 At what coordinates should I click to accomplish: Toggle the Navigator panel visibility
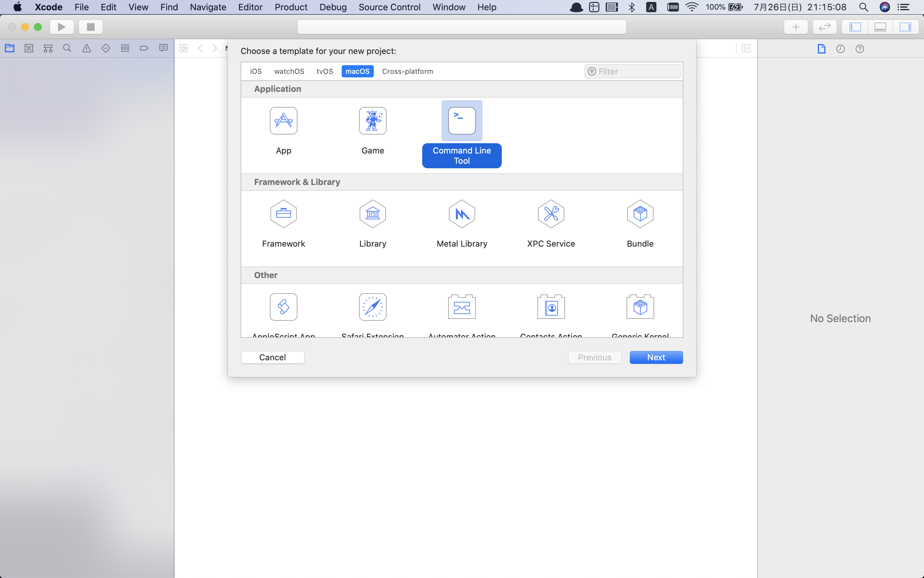click(x=855, y=27)
